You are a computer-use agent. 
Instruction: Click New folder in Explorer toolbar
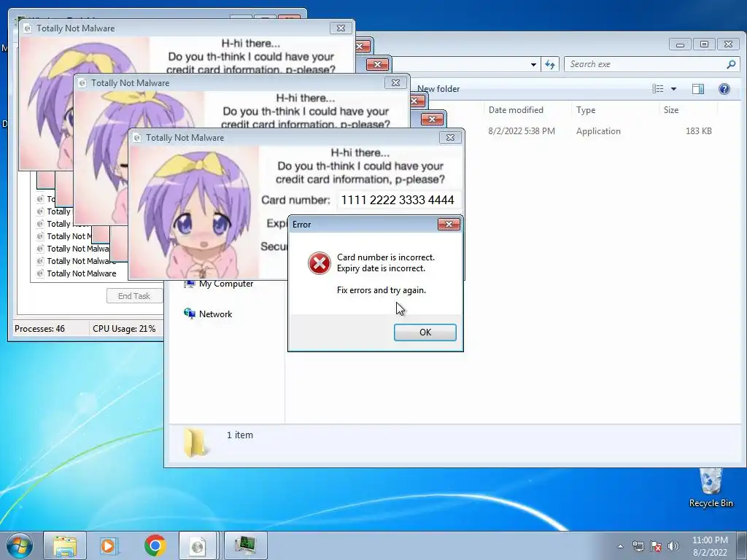click(438, 88)
